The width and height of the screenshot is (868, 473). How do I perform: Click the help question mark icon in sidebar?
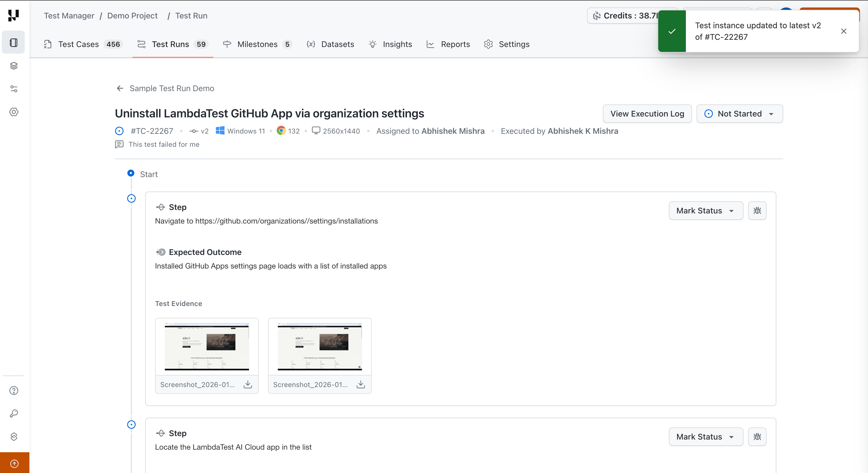point(14,391)
